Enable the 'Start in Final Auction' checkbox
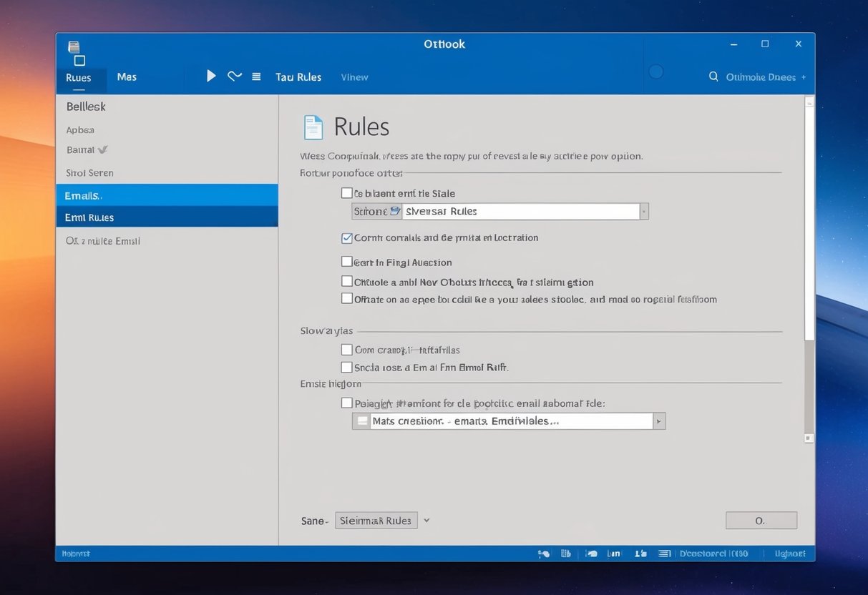 pyautogui.click(x=346, y=262)
